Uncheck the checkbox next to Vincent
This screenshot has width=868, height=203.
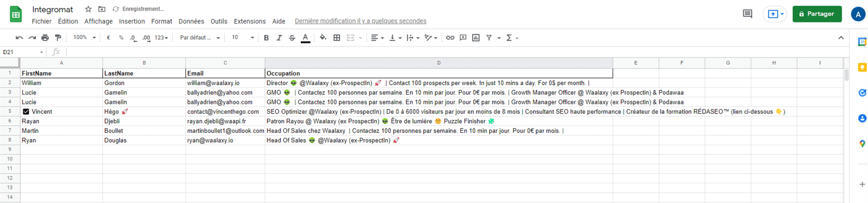[26, 112]
